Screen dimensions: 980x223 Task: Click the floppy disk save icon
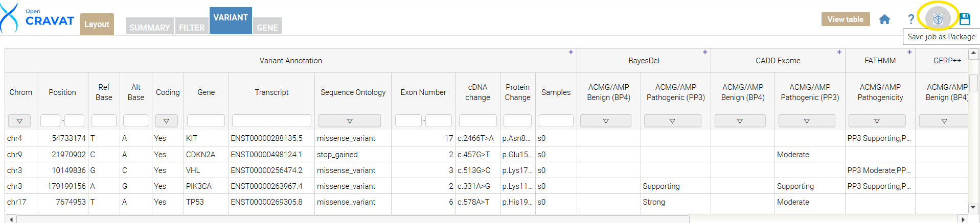coord(965,19)
